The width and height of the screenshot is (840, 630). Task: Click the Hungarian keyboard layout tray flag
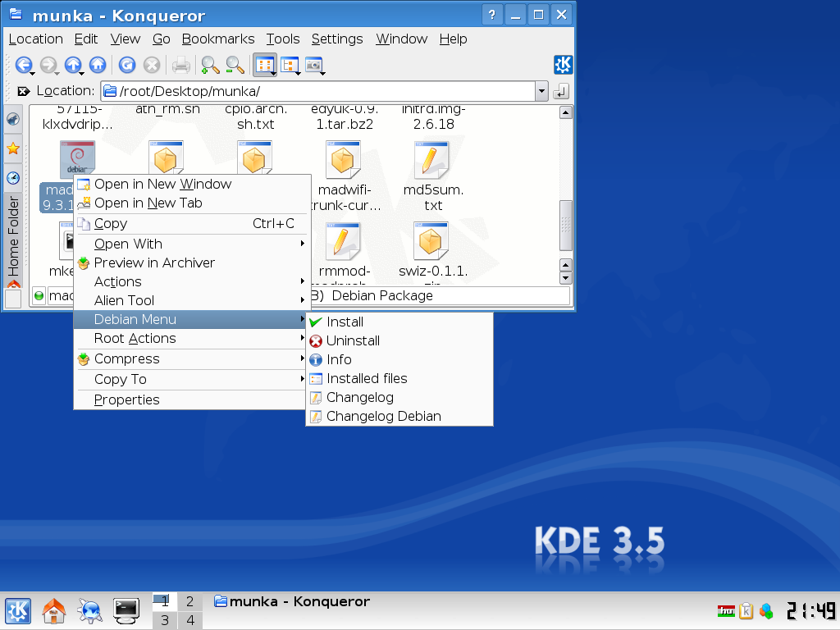[727, 610]
